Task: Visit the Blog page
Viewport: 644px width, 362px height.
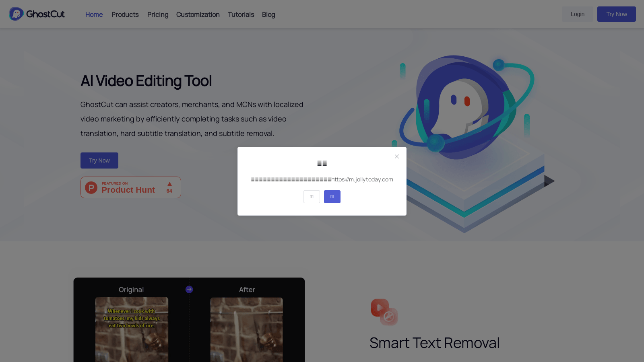Action: (268, 14)
